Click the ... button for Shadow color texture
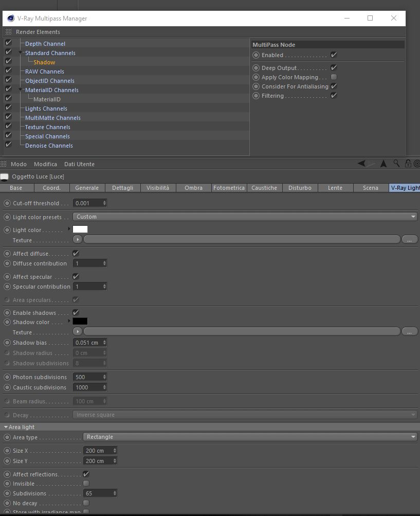 coord(410,331)
